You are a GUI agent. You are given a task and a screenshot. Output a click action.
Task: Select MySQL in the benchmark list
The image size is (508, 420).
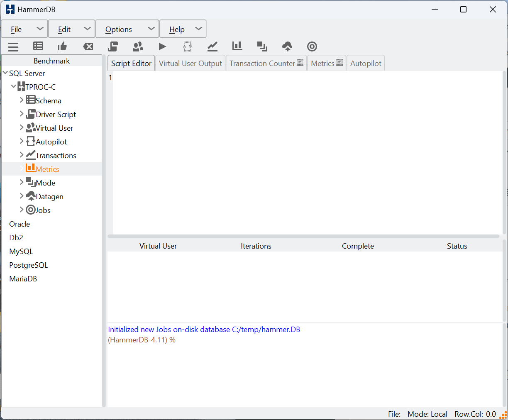point(21,251)
